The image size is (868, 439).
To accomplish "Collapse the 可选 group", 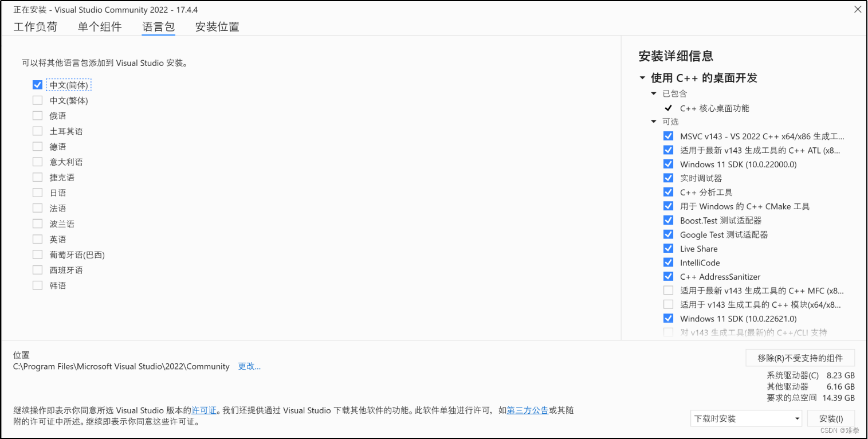I will 654,121.
